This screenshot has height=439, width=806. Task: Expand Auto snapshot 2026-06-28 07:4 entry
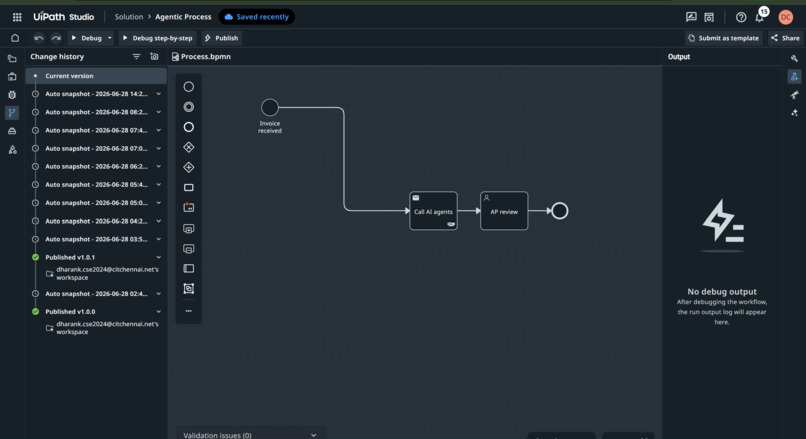coord(158,130)
